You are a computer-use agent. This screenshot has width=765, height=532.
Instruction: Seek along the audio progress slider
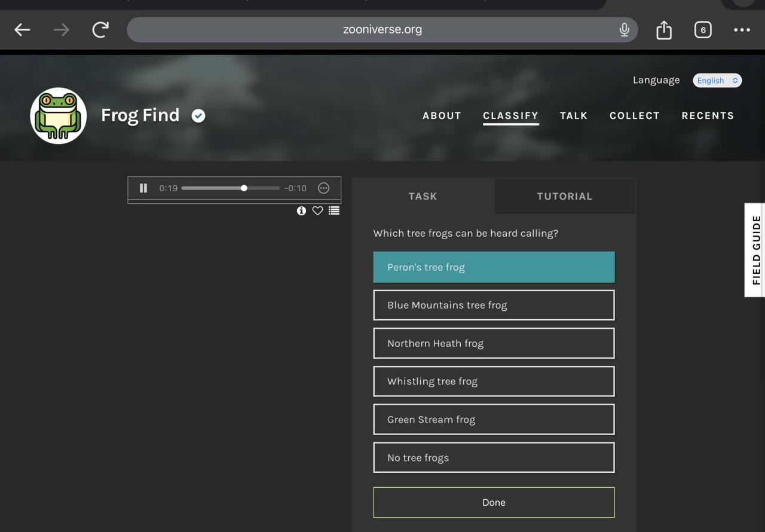(230, 188)
